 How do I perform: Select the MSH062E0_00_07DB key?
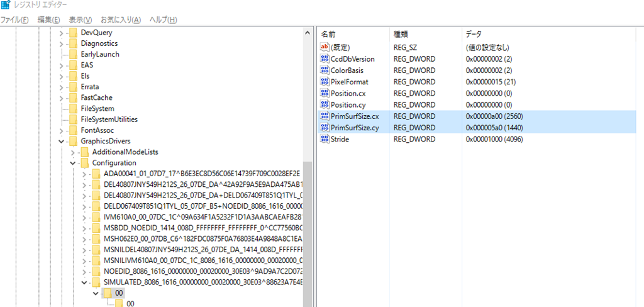pos(203,239)
